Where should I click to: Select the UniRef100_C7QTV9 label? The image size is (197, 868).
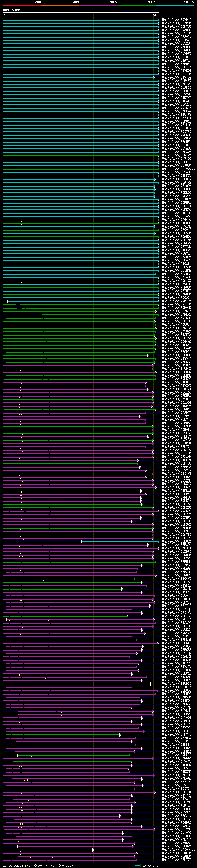pos(177,84)
